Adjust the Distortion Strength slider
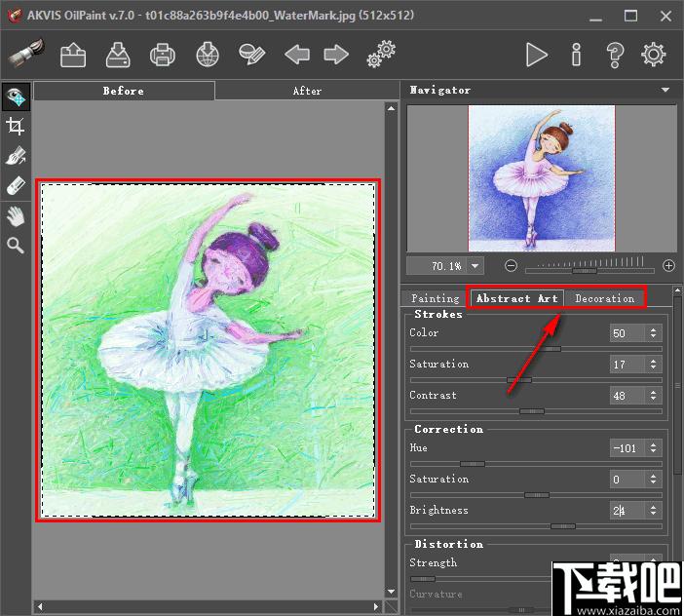 [479, 579]
